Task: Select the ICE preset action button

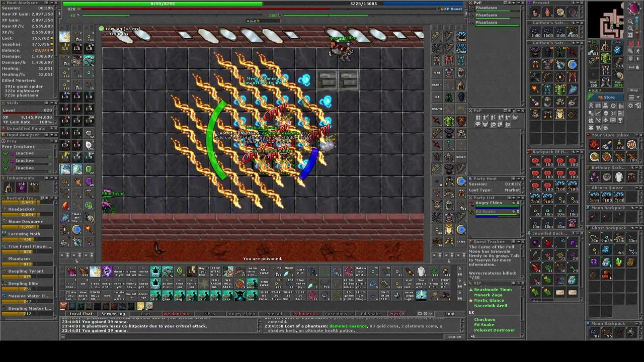Action: click(437, 97)
